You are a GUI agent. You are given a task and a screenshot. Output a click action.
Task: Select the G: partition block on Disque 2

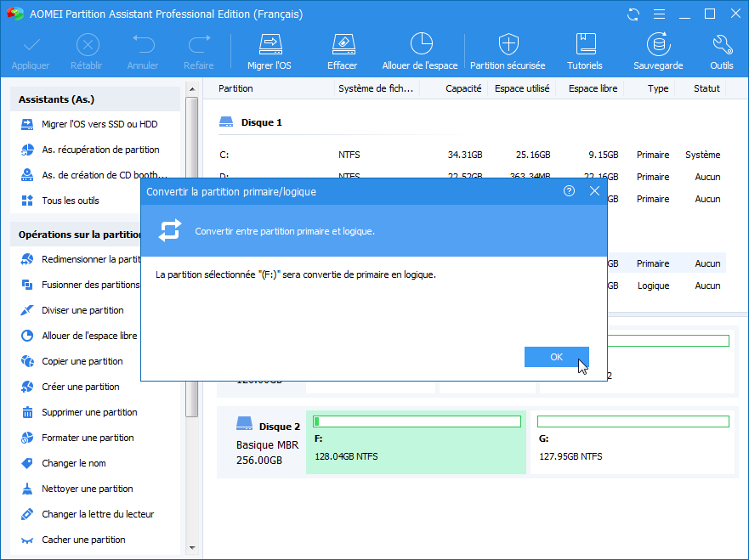633,443
